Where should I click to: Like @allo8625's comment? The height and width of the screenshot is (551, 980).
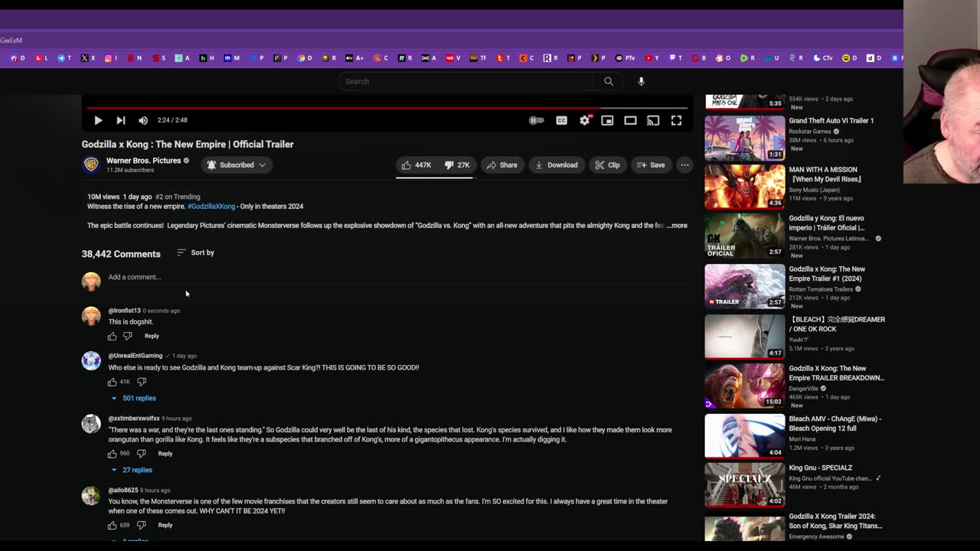[x=113, y=526]
